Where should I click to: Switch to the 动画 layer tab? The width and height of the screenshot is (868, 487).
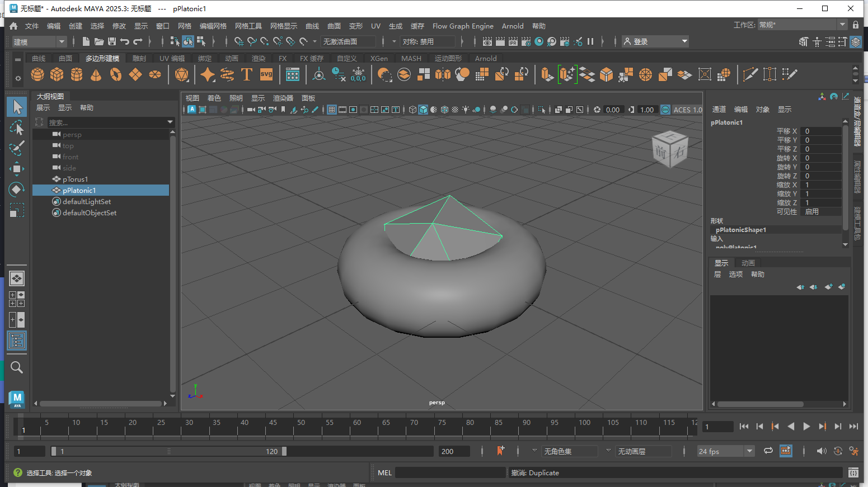pos(748,263)
